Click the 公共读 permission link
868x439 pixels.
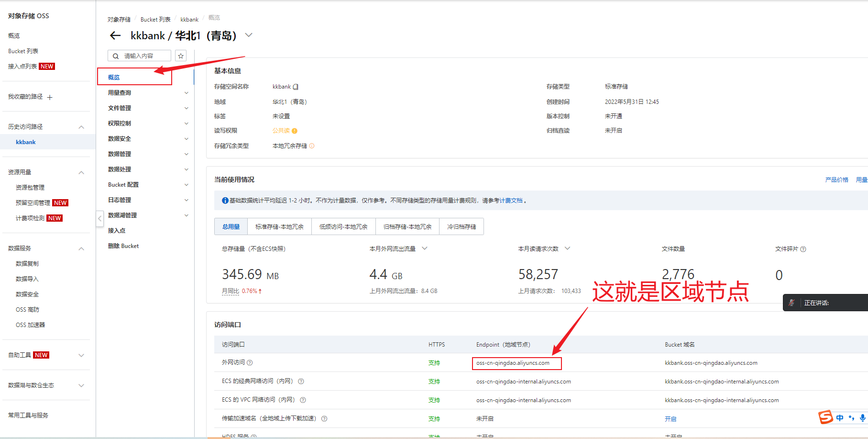pos(281,131)
